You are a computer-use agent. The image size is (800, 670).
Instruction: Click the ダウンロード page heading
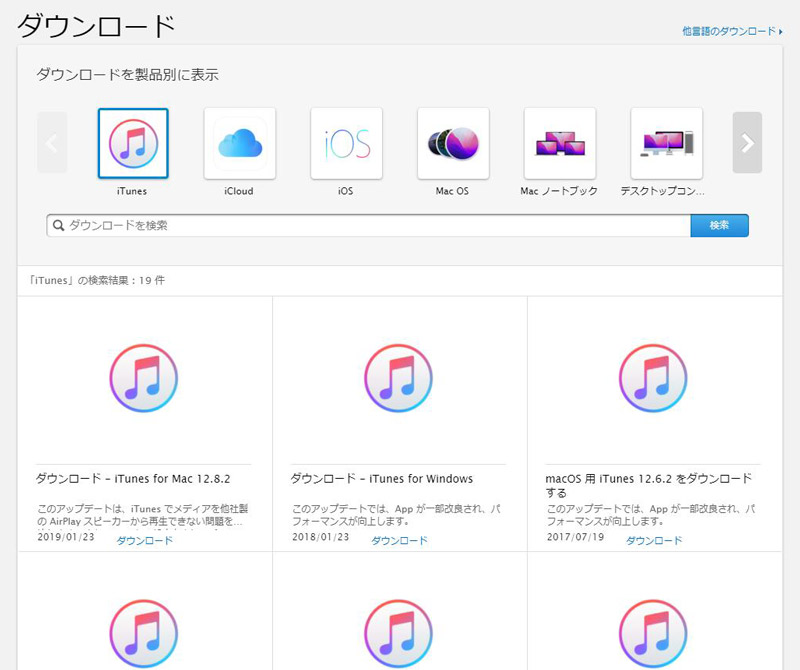pos(96,26)
